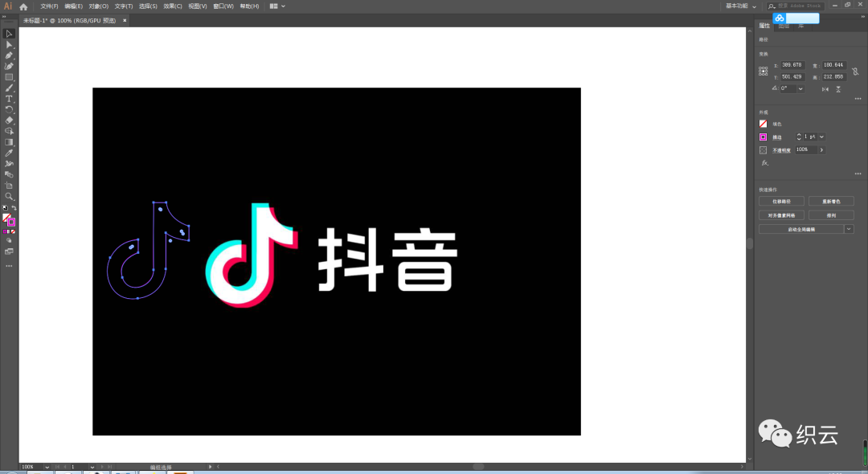Go to Home screen icon
This screenshot has height=474, width=868.
[23, 6]
